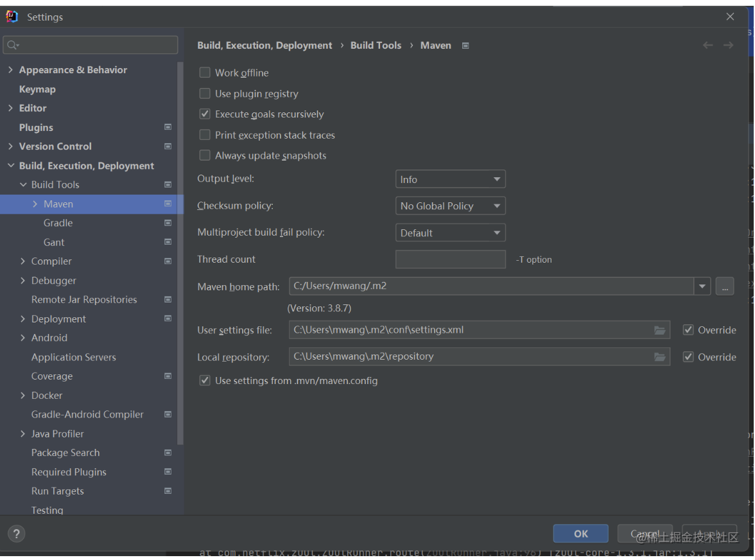Image resolution: width=755 pixels, height=560 pixels.
Task: Click the project-level icon next to Version Control
Action: (x=168, y=146)
